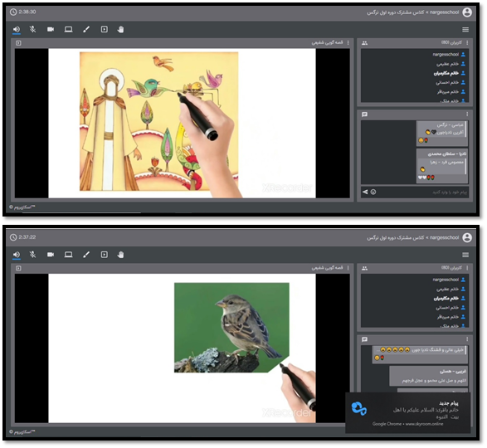This screenshot has height=448, width=487.
Task: Raise hand in the 2:38:30 Skyroom window
Action: click(x=120, y=29)
